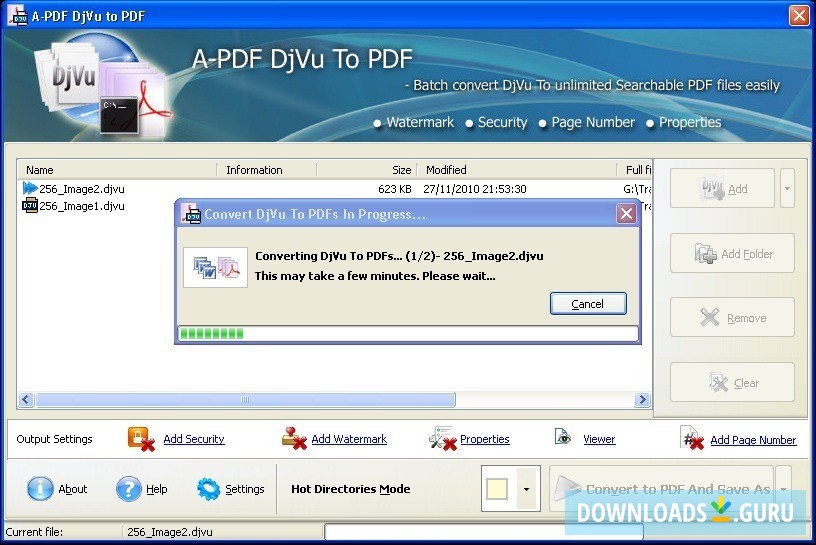This screenshot has width=816, height=545.
Task: Click the Add DjVu file button
Action: pos(722,188)
